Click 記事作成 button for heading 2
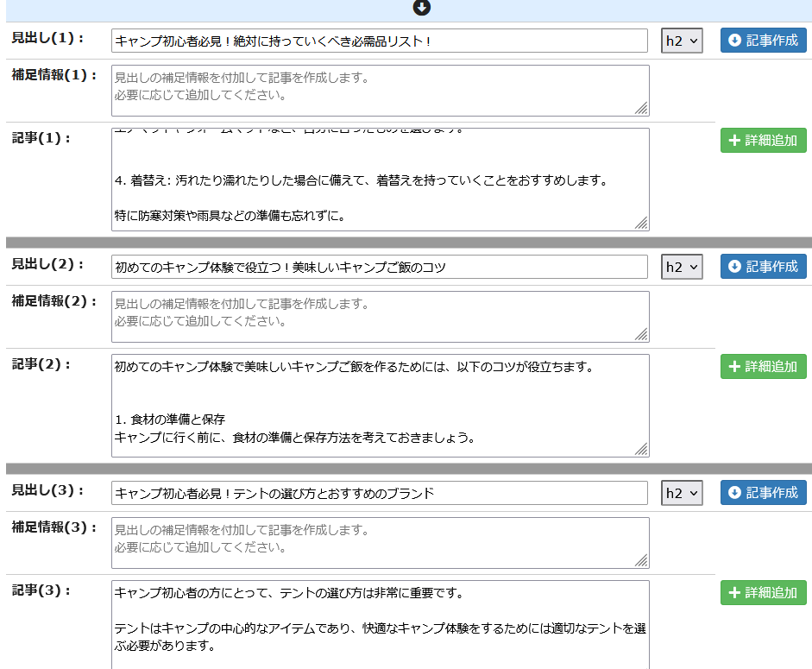This screenshot has height=669, width=812. (763, 267)
